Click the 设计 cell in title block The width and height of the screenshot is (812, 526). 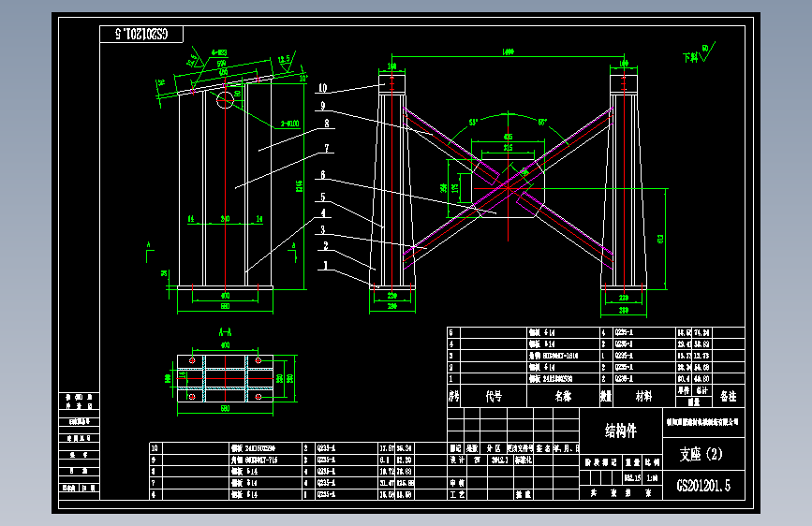point(457,460)
